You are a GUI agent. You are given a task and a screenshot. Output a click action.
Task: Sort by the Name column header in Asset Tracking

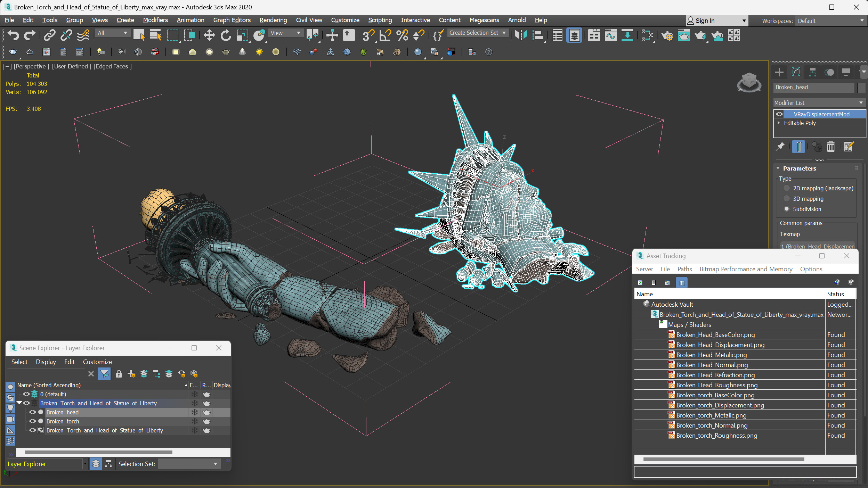pyautogui.click(x=730, y=294)
